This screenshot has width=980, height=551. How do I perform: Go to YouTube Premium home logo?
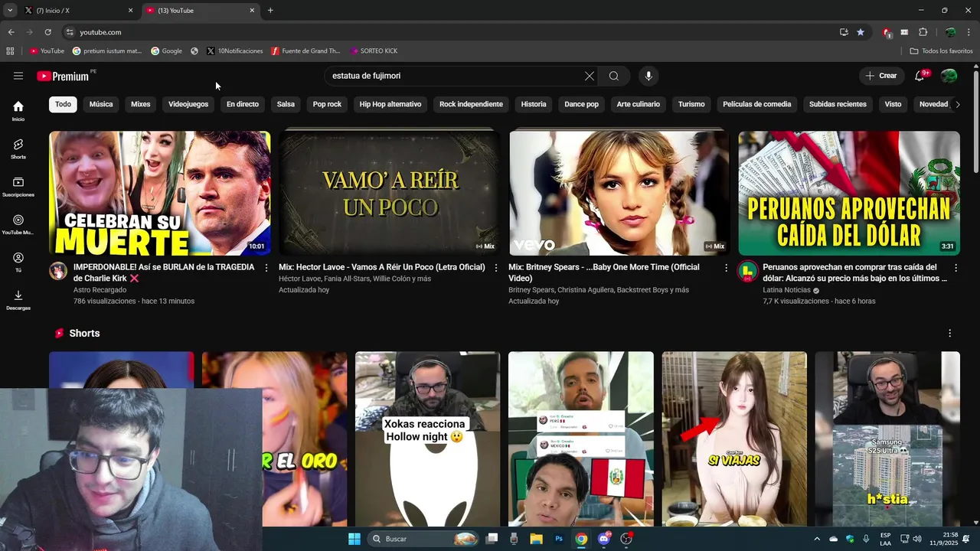[64, 76]
